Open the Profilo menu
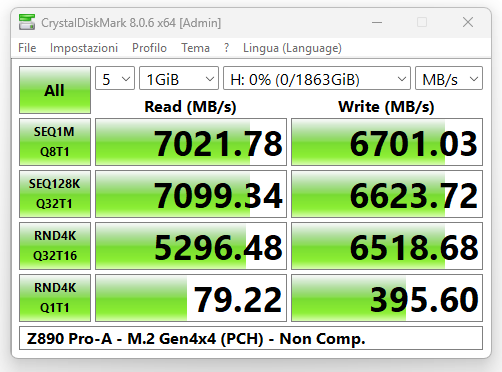This screenshot has width=502, height=372. pos(149,48)
